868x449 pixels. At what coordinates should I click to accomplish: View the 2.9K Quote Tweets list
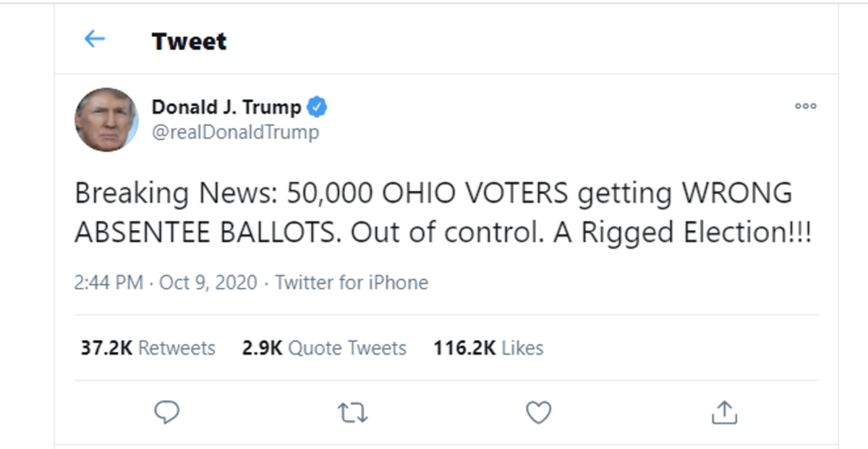coord(324,348)
